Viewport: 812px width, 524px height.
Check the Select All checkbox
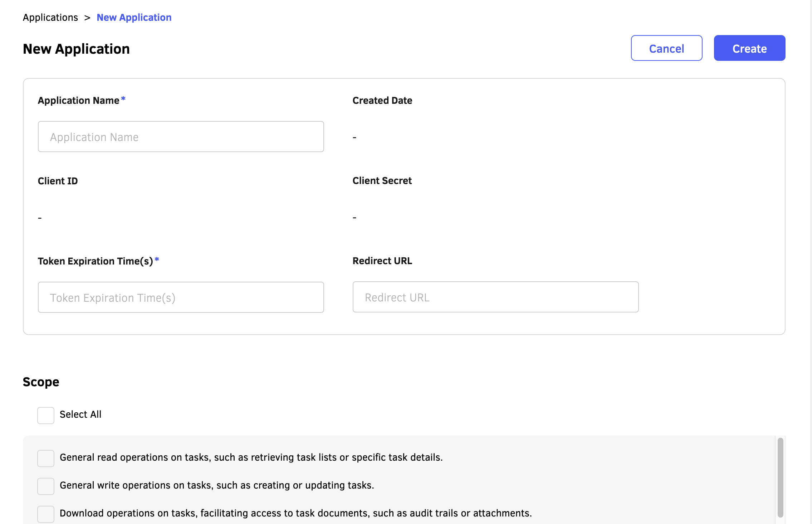pyautogui.click(x=46, y=415)
